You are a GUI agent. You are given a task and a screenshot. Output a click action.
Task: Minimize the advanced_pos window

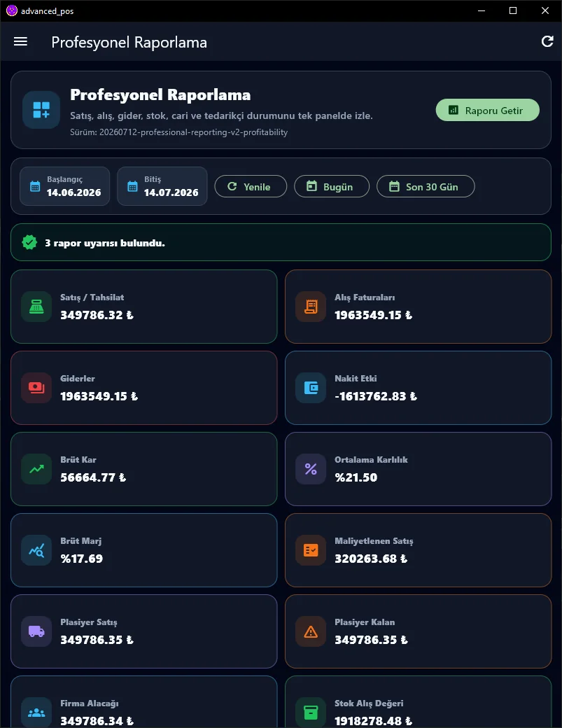[x=482, y=10]
